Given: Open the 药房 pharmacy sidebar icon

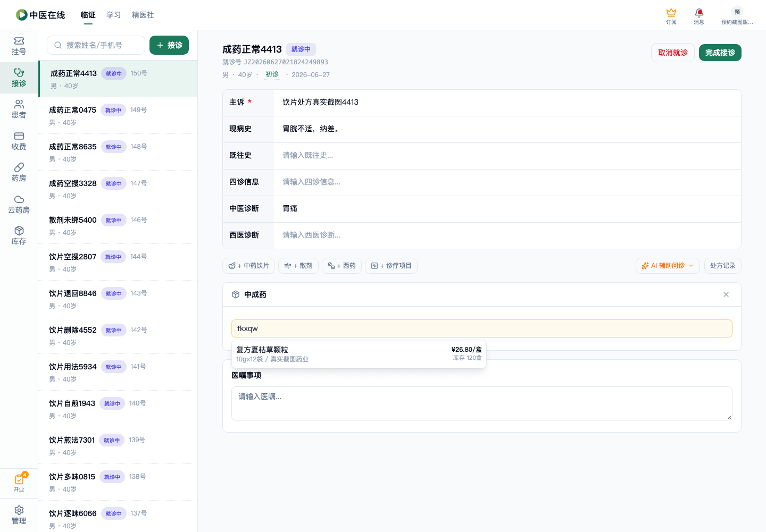Looking at the screenshot, I should tap(19, 173).
